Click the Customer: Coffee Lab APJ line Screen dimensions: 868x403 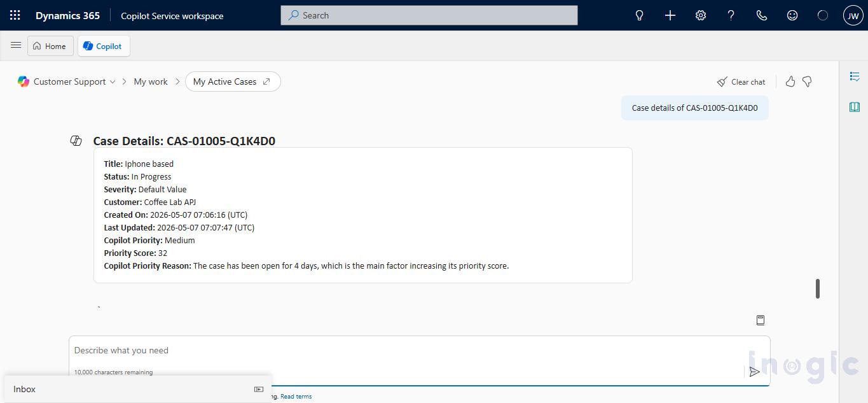pyautogui.click(x=150, y=202)
